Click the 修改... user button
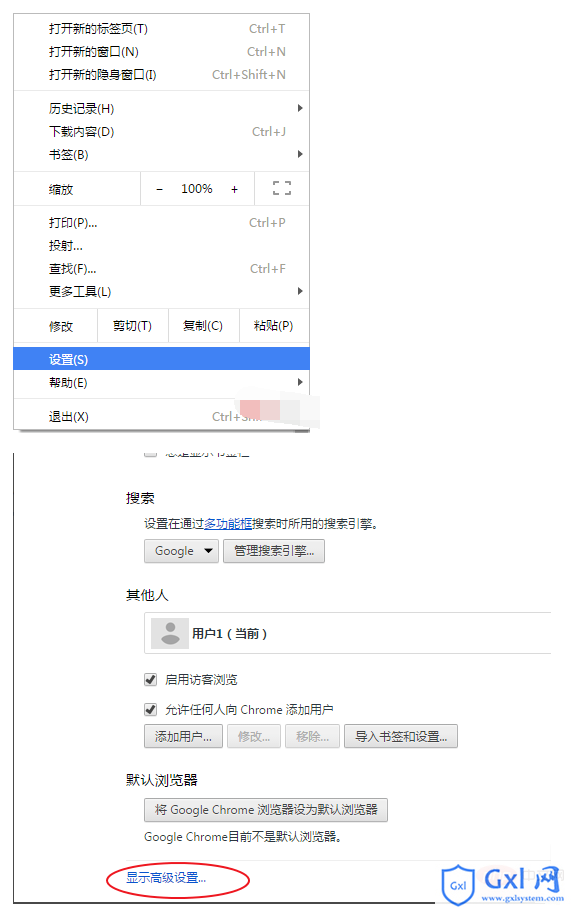Viewport: 575px width, 908px height. point(254,736)
